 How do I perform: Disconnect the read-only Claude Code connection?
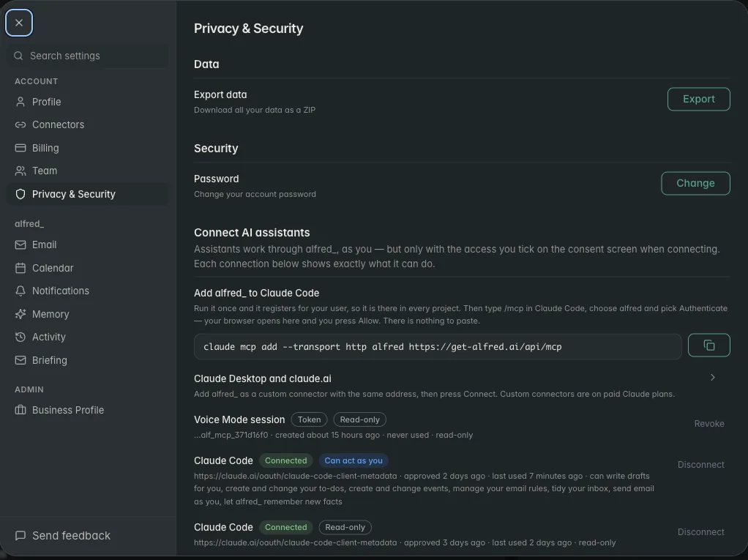pos(700,532)
